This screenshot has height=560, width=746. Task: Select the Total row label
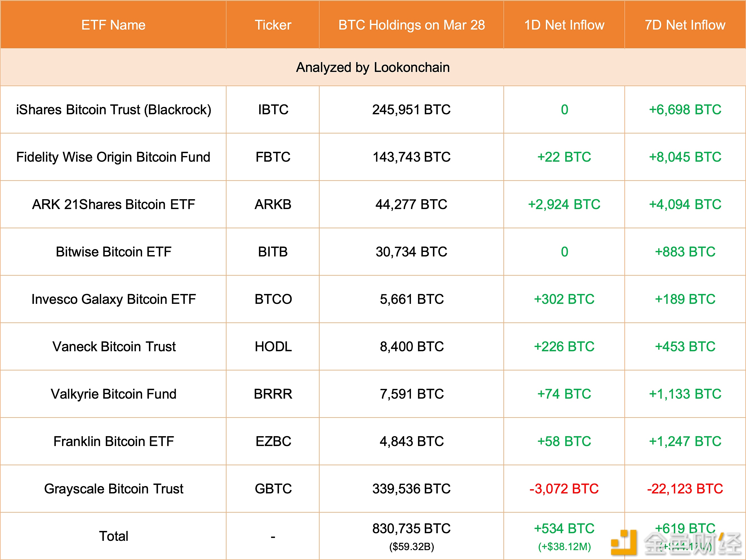(113, 536)
